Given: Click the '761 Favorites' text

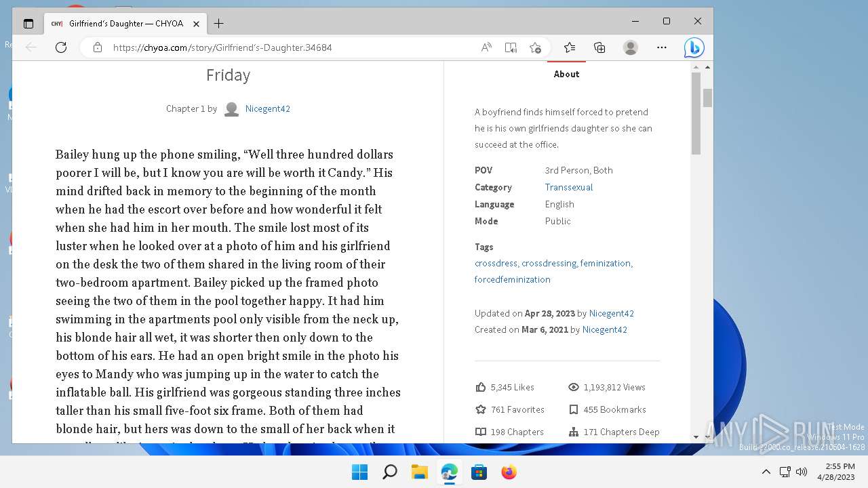Looking at the screenshot, I should pos(517,409).
